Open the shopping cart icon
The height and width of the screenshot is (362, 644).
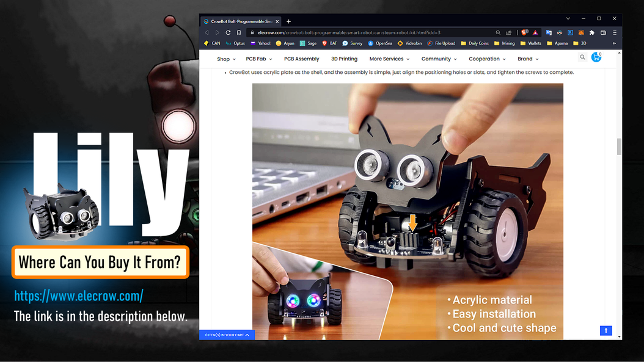coord(596,57)
